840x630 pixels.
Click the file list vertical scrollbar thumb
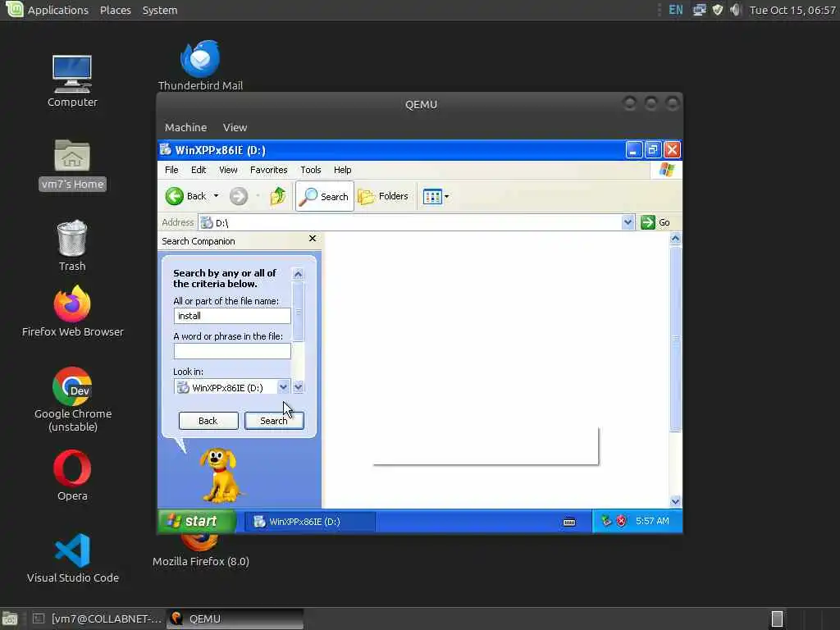pos(675,339)
